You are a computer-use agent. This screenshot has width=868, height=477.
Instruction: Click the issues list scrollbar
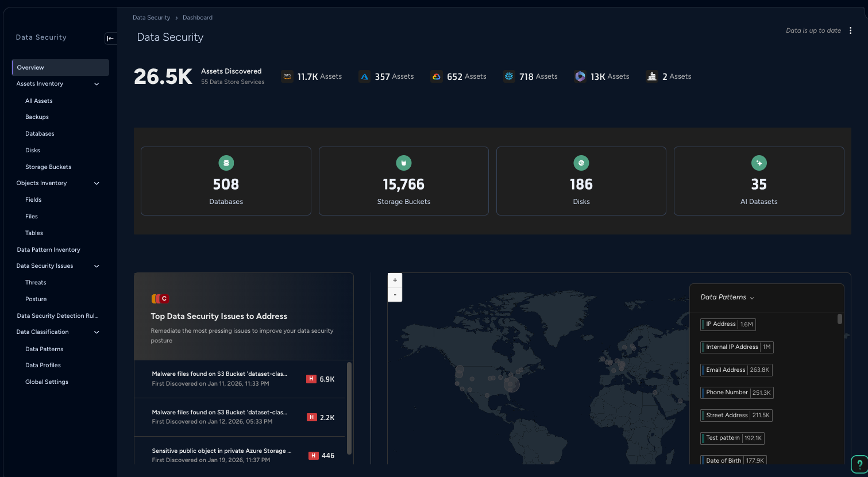349,408
